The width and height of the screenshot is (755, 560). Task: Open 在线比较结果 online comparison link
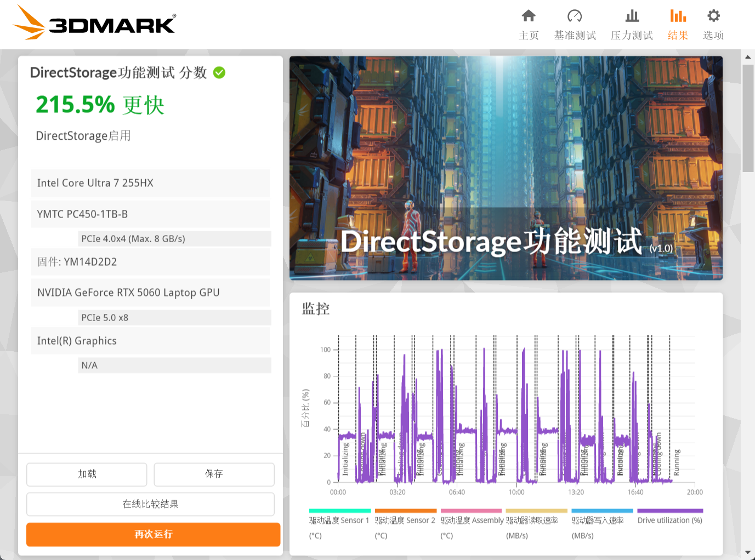point(150,504)
